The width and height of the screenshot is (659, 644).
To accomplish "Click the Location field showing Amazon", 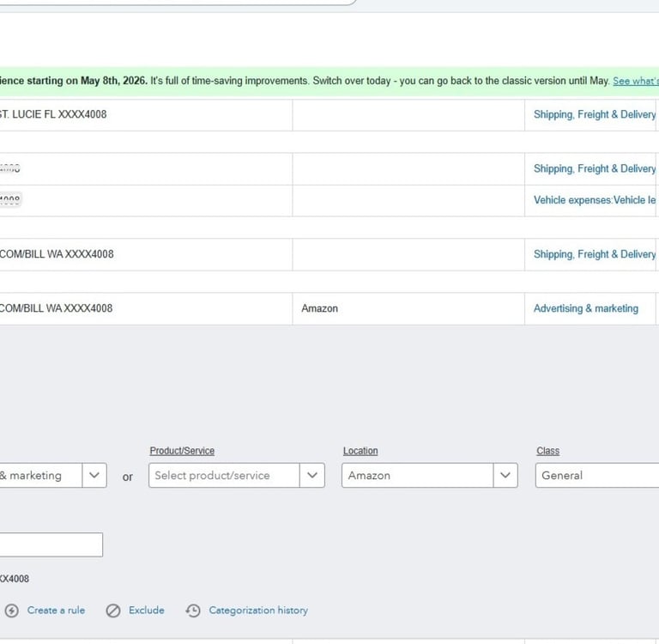I will pyautogui.click(x=418, y=476).
